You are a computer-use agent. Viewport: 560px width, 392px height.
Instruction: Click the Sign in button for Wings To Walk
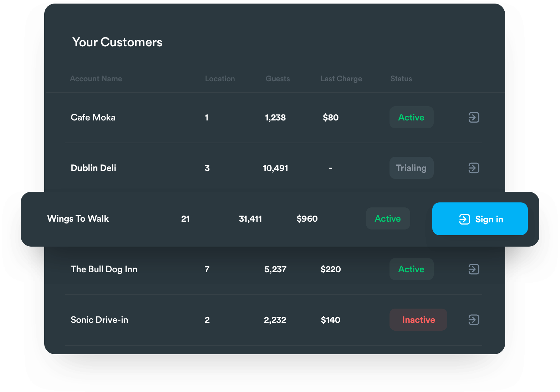480,219
